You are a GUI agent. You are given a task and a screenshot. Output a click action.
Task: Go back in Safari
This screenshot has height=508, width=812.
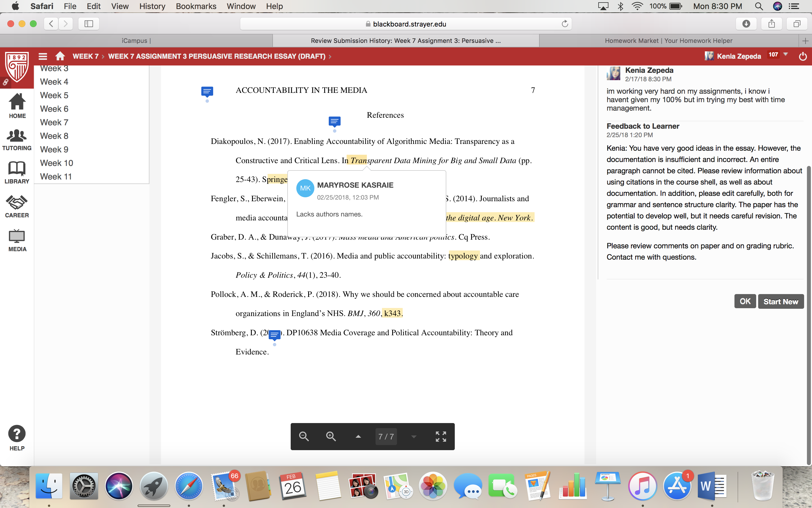pyautogui.click(x=51, y=24)
